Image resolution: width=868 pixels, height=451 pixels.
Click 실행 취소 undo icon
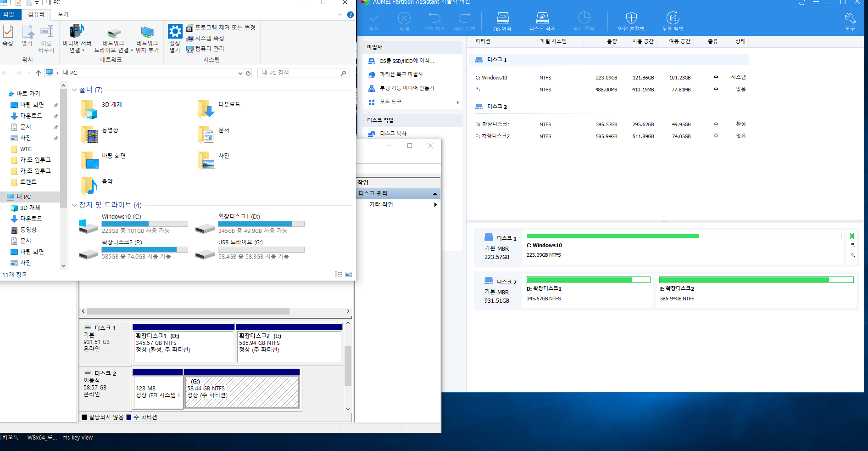pos(434,22)
